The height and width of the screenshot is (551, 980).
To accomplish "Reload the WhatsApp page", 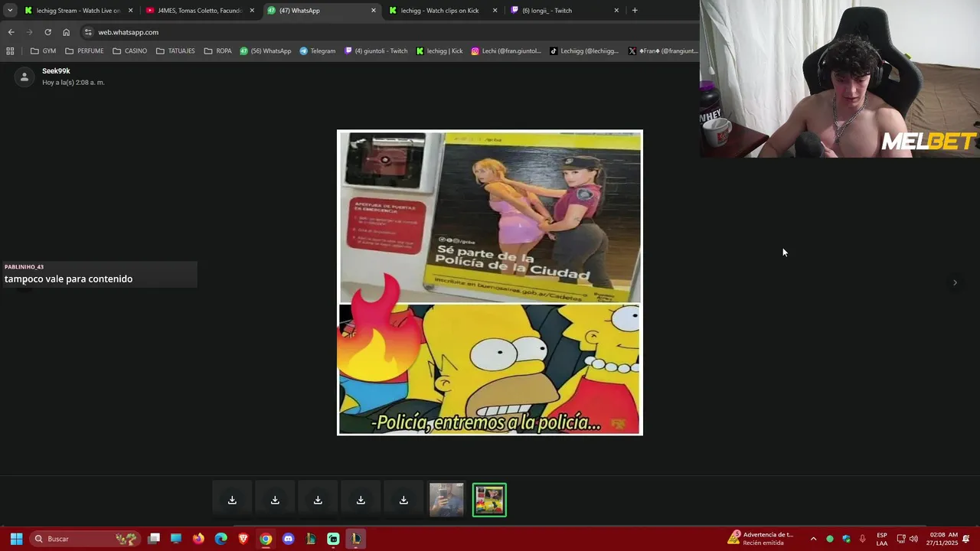I will coord(47,32).
